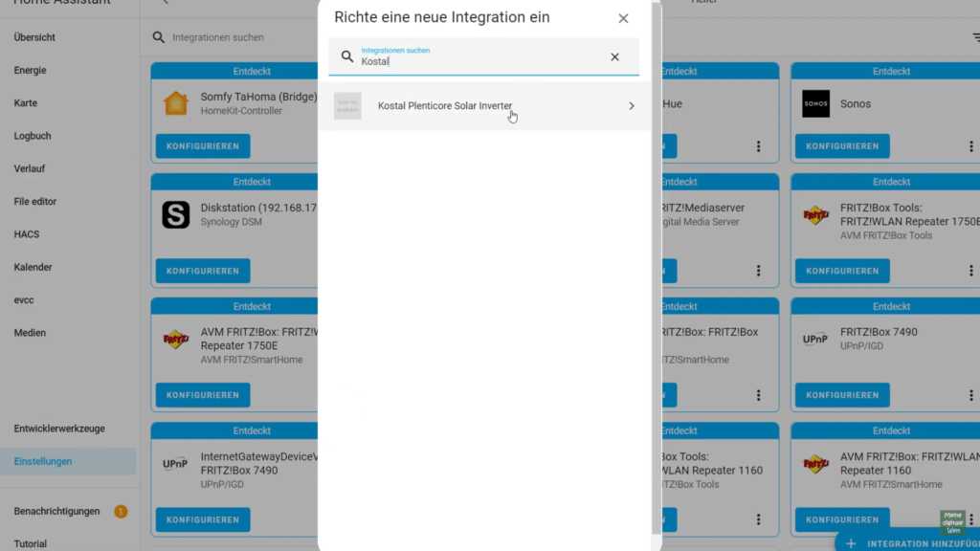
Task: Open the Sonos card three-dot menu
Action: (x=971, y=146)
